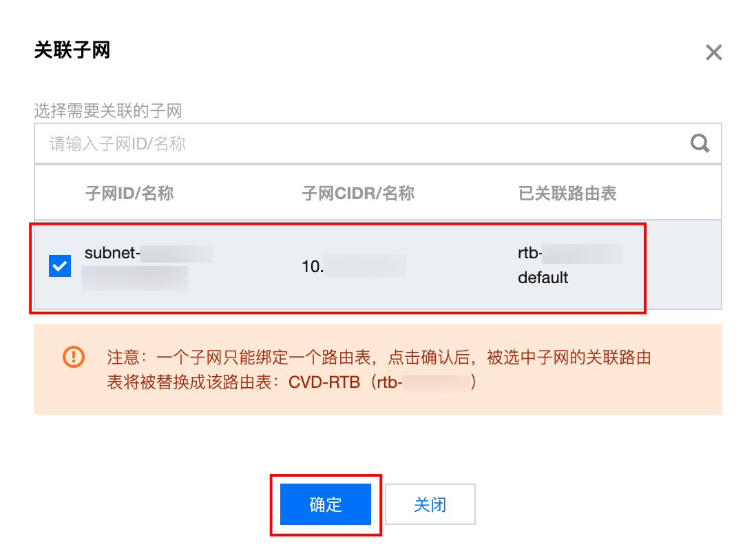Click the default route table name

click(x=543, y=278)
